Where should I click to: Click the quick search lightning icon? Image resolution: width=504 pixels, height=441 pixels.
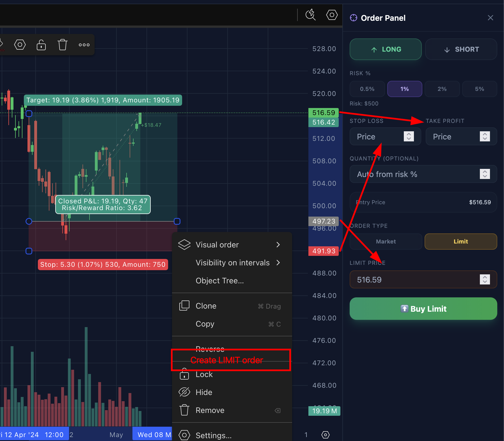coord(310,15)
